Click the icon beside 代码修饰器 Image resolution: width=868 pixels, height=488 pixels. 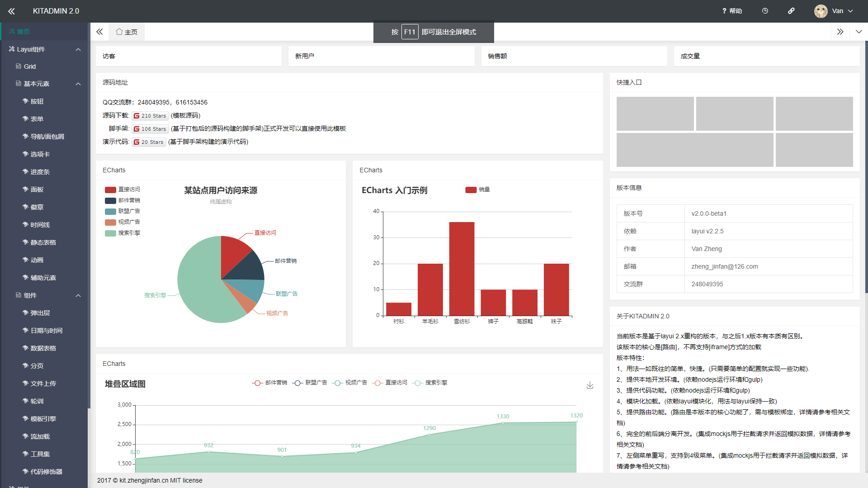25,471
